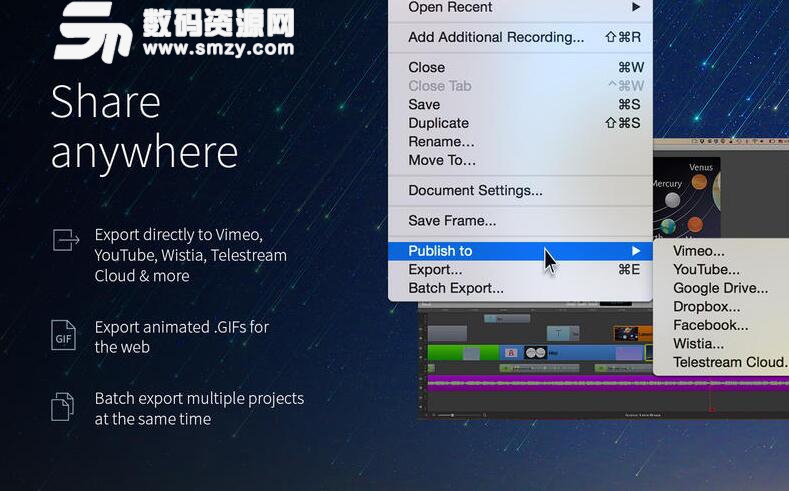This screenshot has width=789, height=491.
Task: Choose Add Additional Recording from menu
Action: coord(496,37)
